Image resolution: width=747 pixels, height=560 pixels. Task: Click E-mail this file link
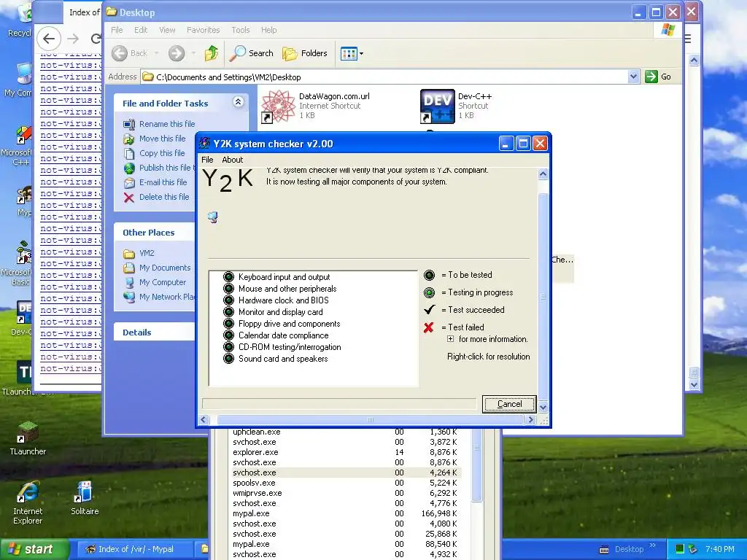point(163,182)
